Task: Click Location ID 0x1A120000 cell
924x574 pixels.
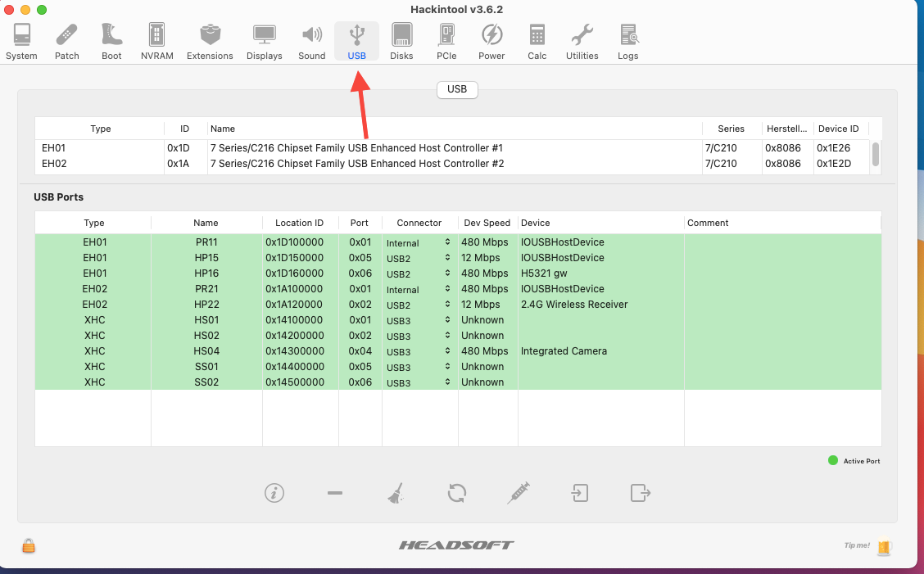Action: [301, 305]
